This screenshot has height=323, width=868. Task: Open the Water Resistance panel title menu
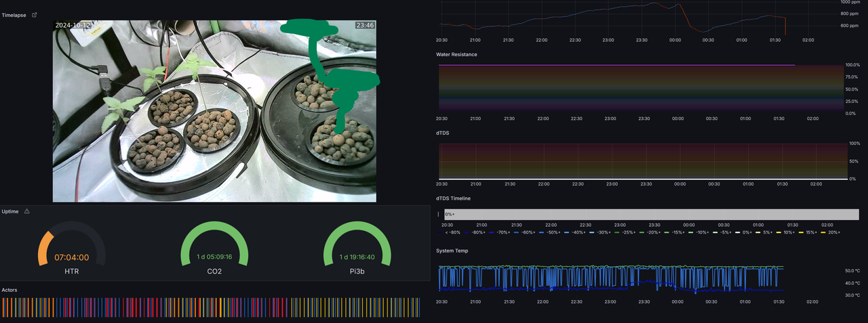pyautogui.click(x=456, y=54)
